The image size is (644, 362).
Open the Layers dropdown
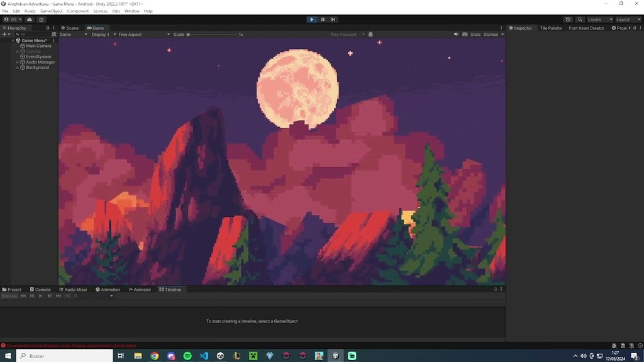click(594, 19)
